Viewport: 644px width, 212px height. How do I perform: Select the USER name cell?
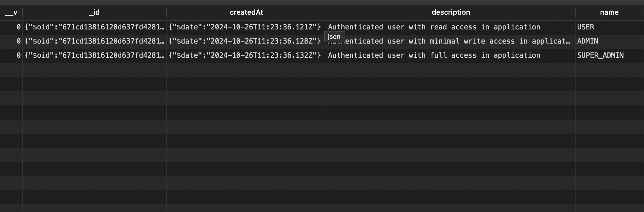point(609,27)
